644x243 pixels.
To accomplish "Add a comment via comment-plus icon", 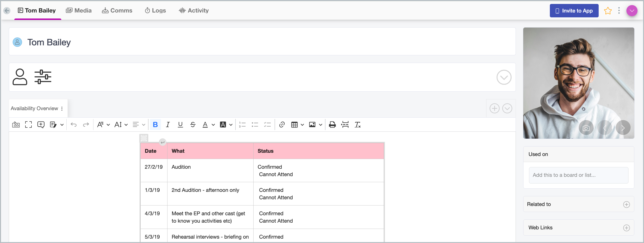I will (41, 125).
